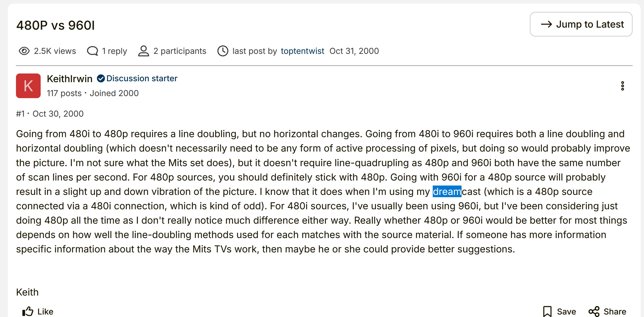
Task: Click the post number #1 link
Action: [x=20, y=114]
